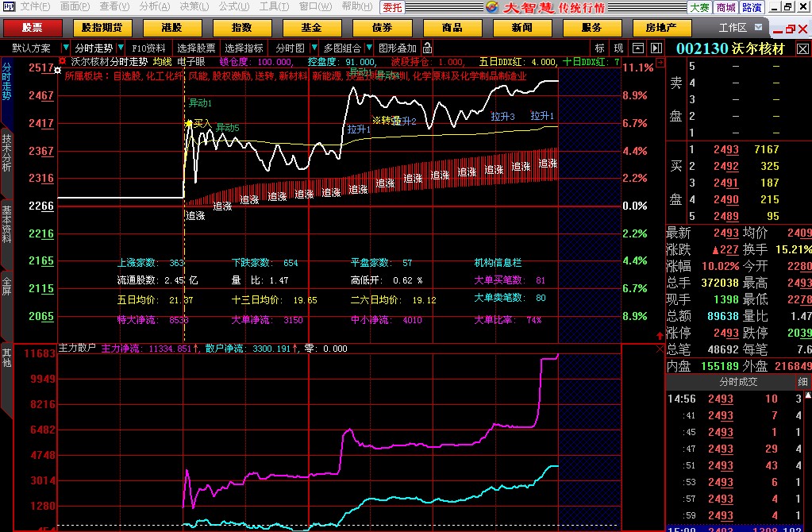
Task: Toggle the lock icon next to 图形叠加
Action: coord(427,48)
